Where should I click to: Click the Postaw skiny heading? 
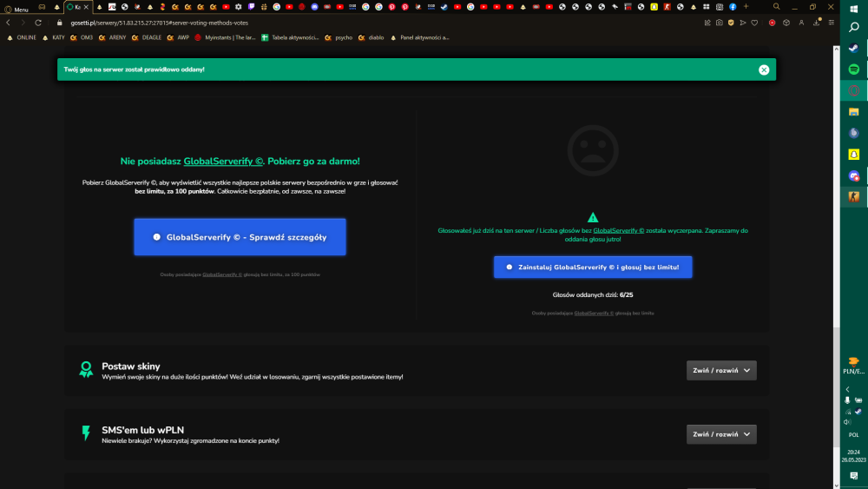(x=131, y=366)
